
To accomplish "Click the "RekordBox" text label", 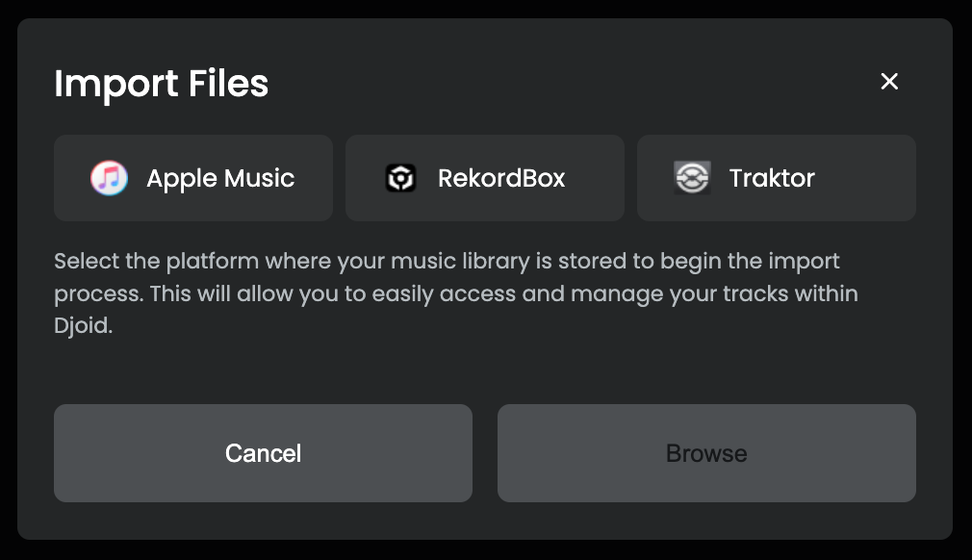I will coord(501,178).
